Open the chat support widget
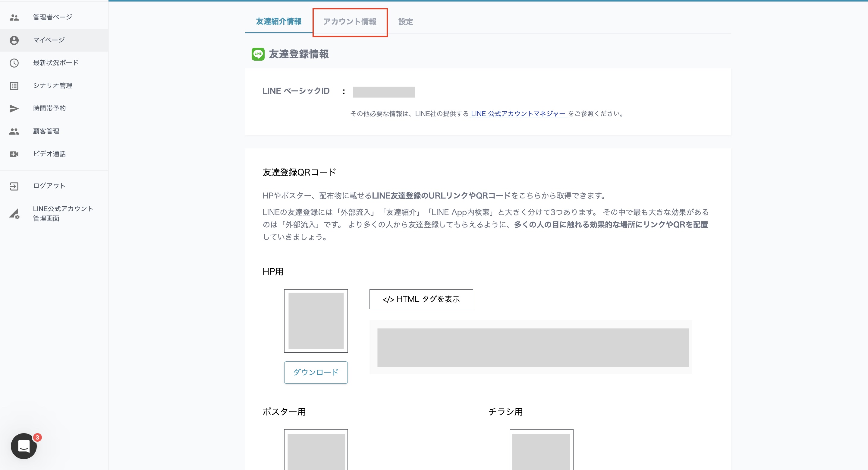Image resolution: width=868 pixels, height=470 pixels. pyautogui.click(x=24, y=446)
